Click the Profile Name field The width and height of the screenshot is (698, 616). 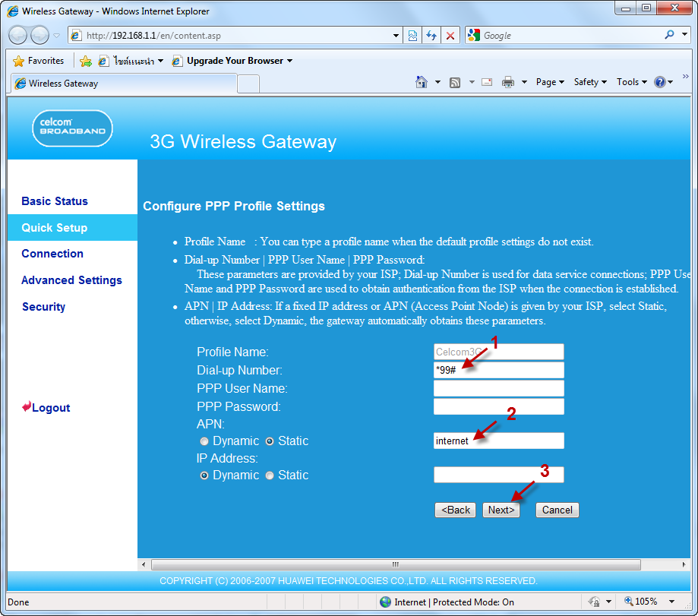click(x=498, y=352)
